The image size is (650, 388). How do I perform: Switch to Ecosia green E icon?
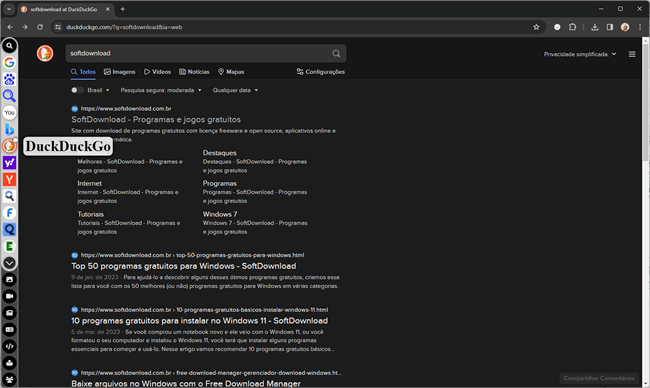9,246
